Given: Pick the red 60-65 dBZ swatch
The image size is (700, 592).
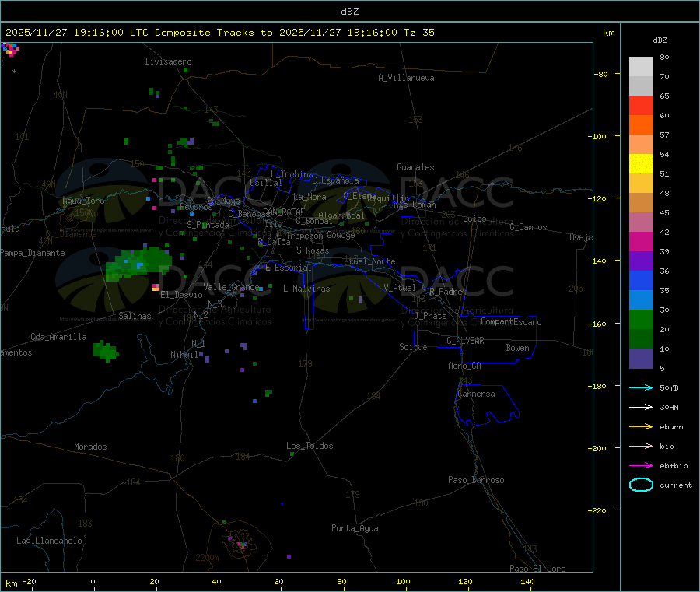Looking at the screenshot, I should pyautogui.click(x=641, y=106).
